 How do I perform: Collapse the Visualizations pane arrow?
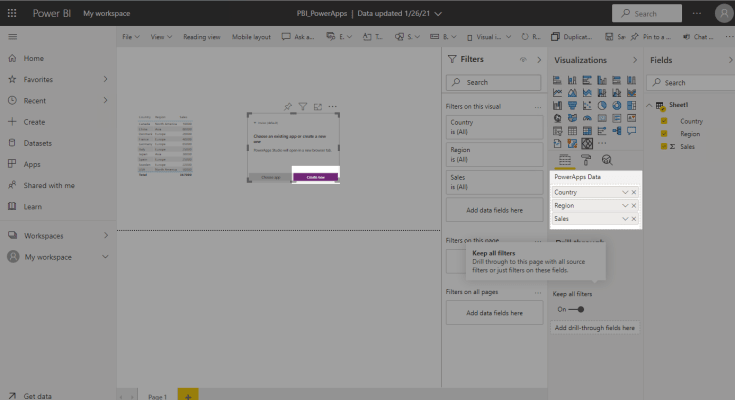635,60
